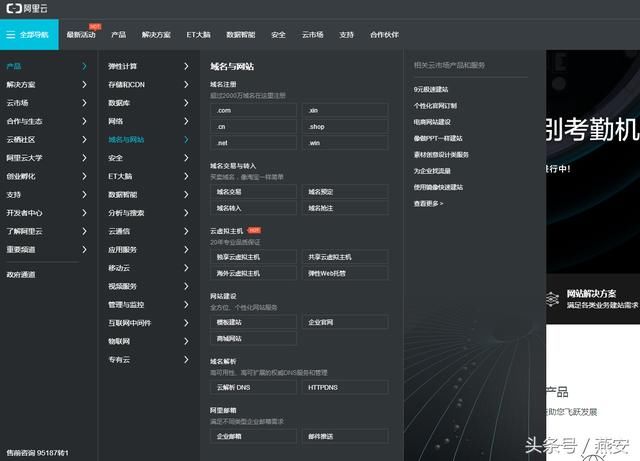Image resolution: width=640 pixels, height=461 pixels.
Task: Expand the 专有云 chevron arrow
Action: click(x=186, y=359)
